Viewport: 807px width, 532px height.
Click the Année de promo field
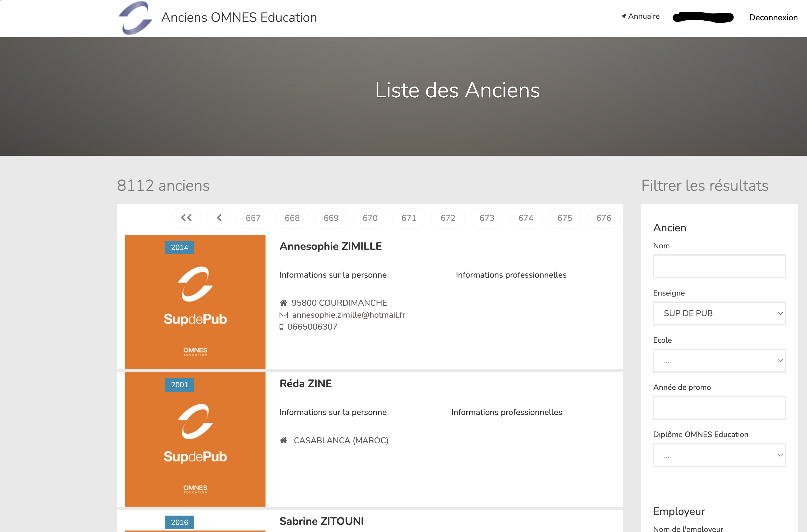coord(719,408)
